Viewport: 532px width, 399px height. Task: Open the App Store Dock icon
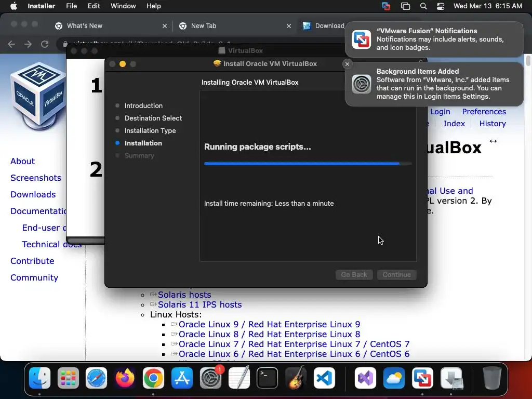coord(182,378)
